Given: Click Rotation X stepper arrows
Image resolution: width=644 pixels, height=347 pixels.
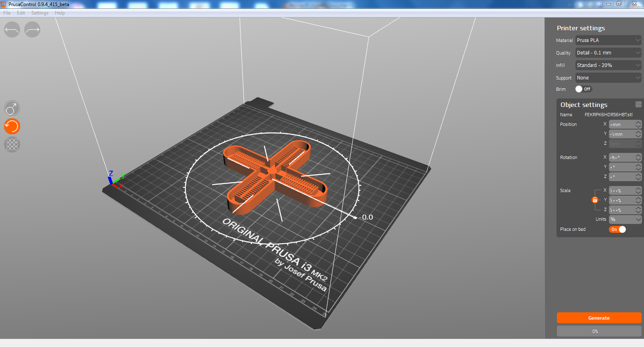Looking at the screenshot, I should tap(638, 157).
